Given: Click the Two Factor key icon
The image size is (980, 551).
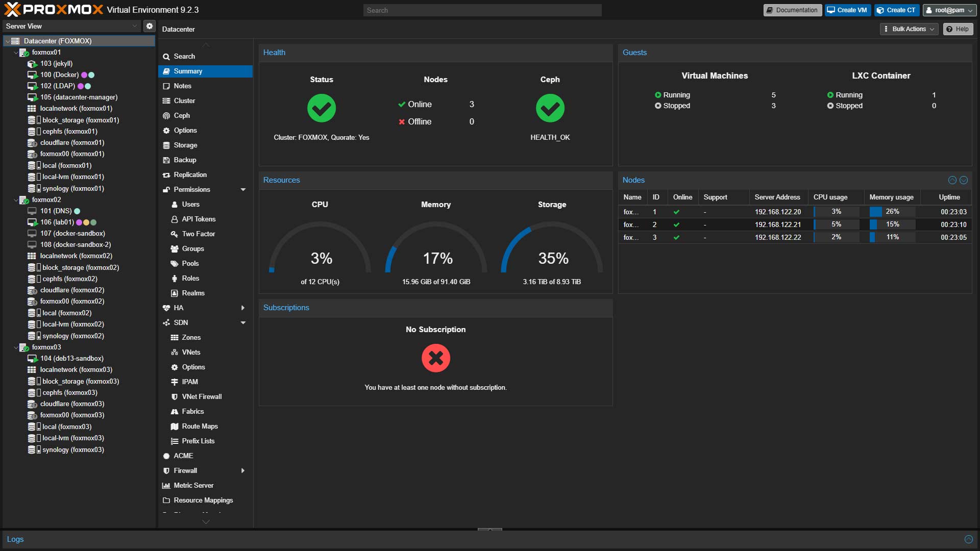Looking at the screenshot, I should click(175, 234).
